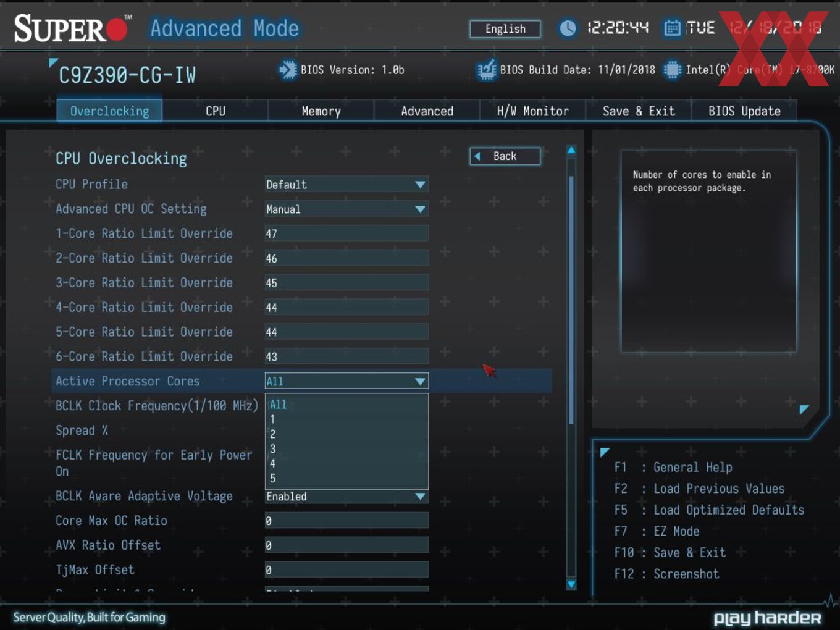Open the BIOS Update tab
This screenshot has width=840, height=630.
pos(744,111)
